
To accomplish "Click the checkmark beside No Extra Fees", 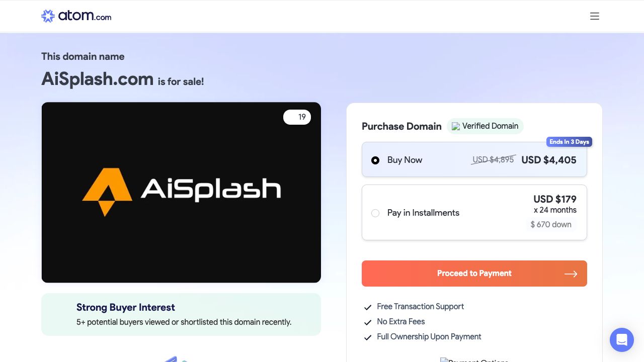I will click(368, 322).
